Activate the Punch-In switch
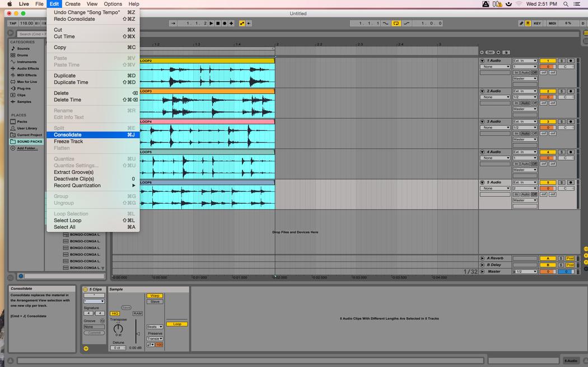 (385, 23)
